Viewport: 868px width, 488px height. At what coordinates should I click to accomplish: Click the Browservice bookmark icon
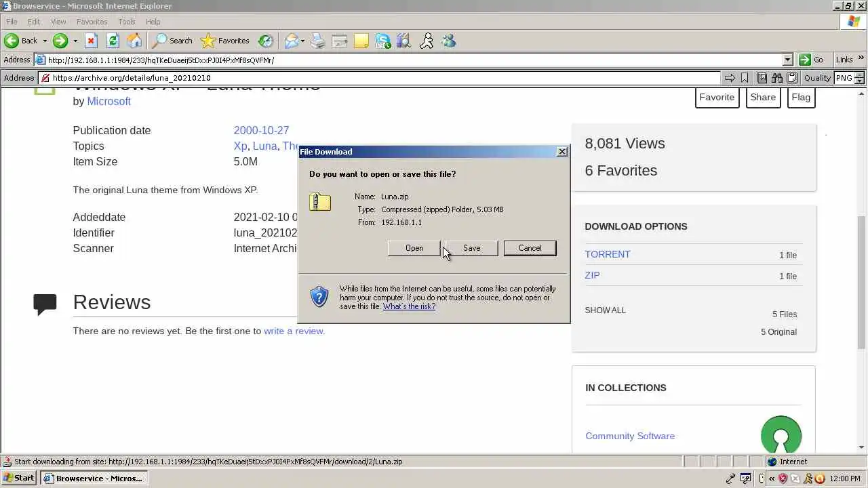point(745,78)
